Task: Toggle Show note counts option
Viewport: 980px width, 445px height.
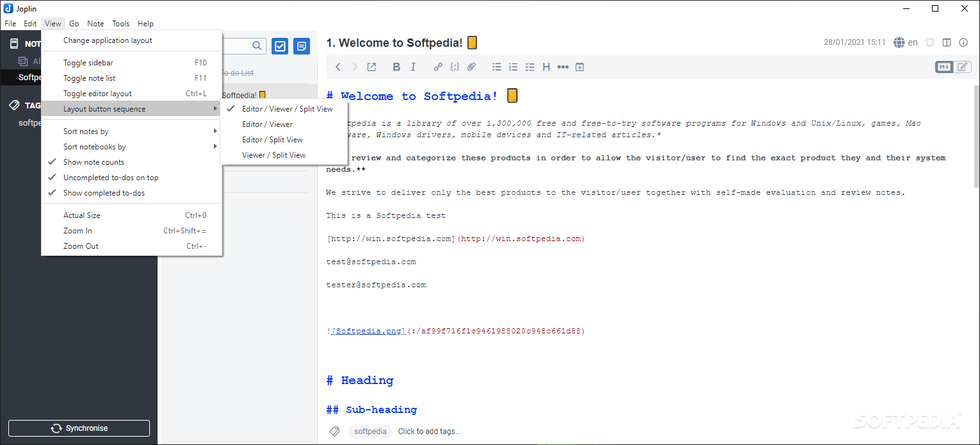Action: pos(132,162)
